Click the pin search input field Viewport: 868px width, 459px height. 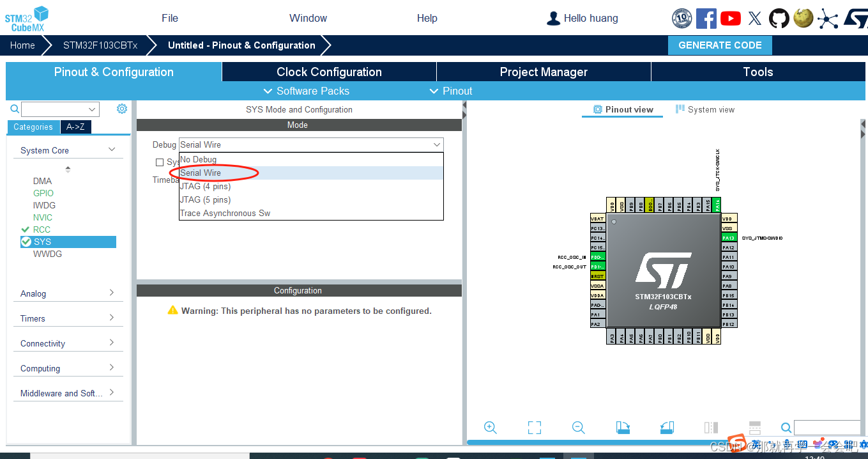(827, 428)
